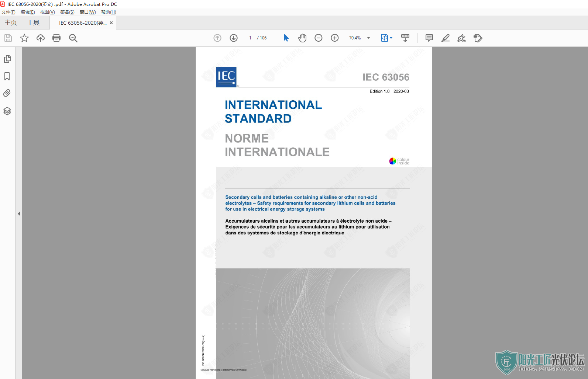Click the French 'Accumulateurs alcalins' title

point(309,227)
